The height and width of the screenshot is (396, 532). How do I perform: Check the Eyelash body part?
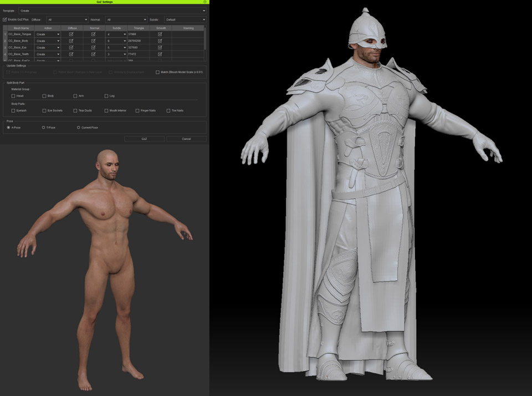[13, 110]
